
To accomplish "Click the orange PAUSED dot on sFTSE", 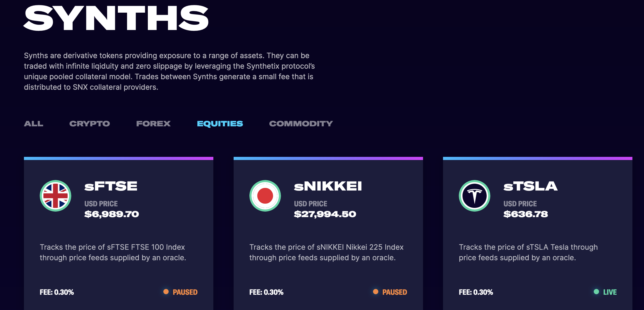I will coord(166,292).
